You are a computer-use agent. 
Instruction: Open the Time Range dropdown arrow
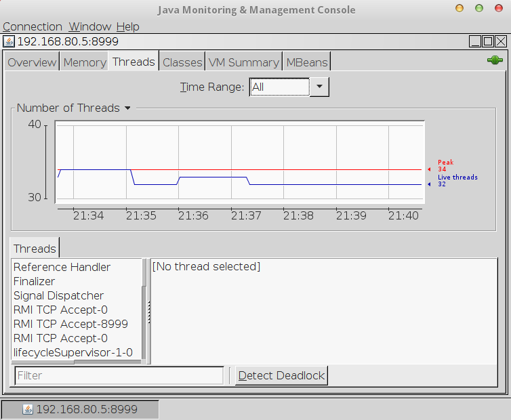[319, 87]
